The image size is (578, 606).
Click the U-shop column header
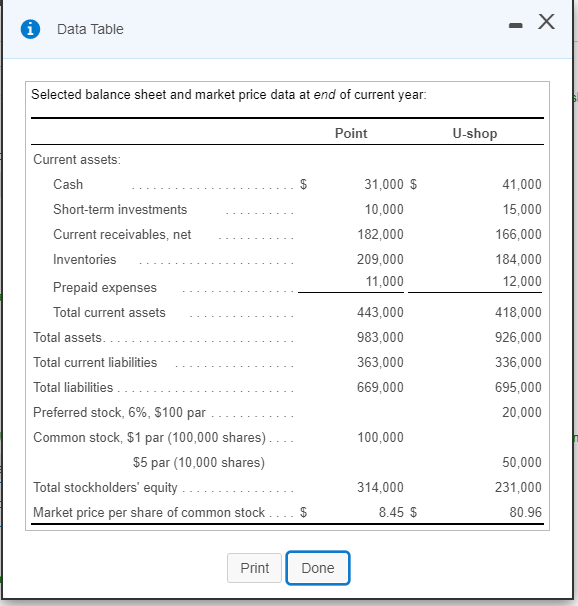[x=475, y=133]
